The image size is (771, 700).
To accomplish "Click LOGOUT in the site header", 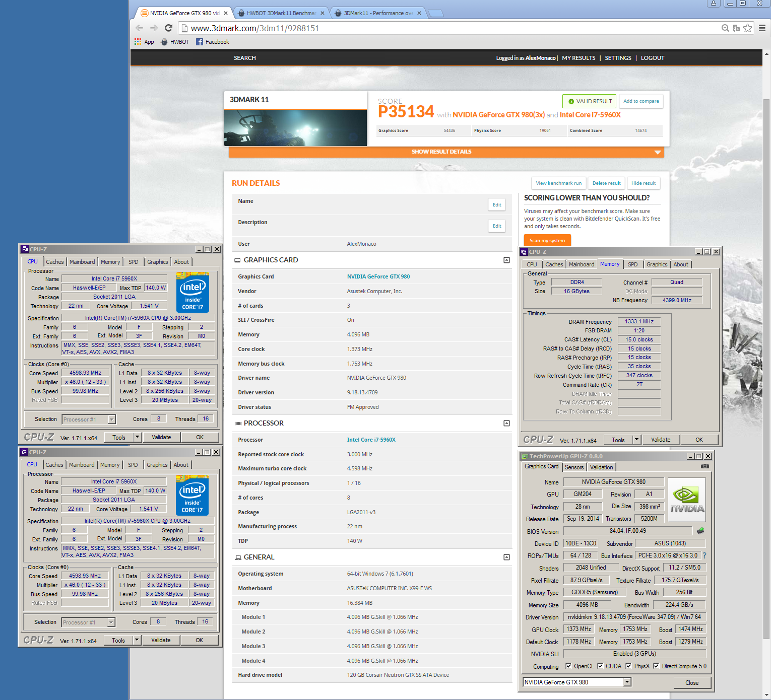I will 653,58.
